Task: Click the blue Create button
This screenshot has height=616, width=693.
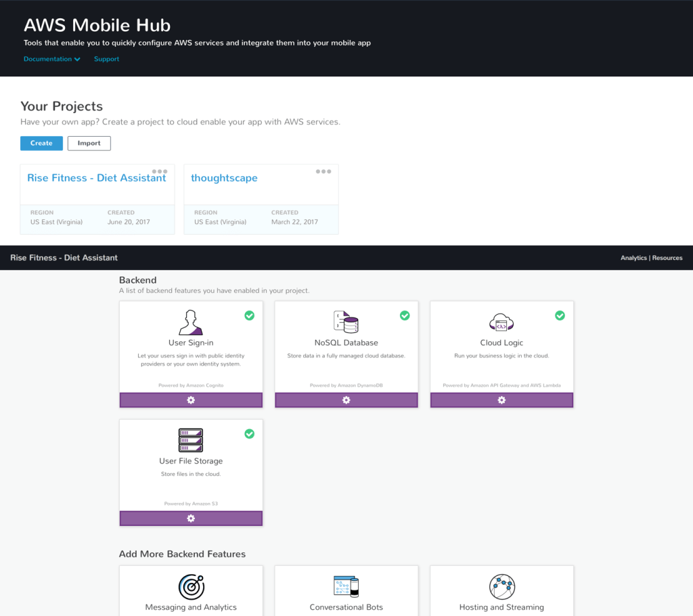Action: pos(41,144)
